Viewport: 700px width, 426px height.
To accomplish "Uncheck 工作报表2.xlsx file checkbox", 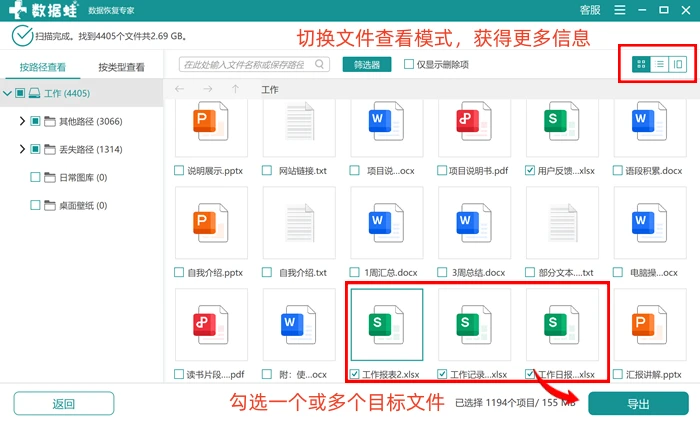I will pyautogui.click(x=354, y=374).
